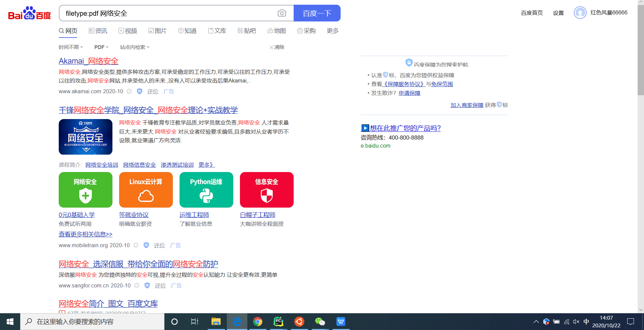Switch to the 知道 tab
The height and width of the screenshot is (330, 644).
[x=187, y=31]
